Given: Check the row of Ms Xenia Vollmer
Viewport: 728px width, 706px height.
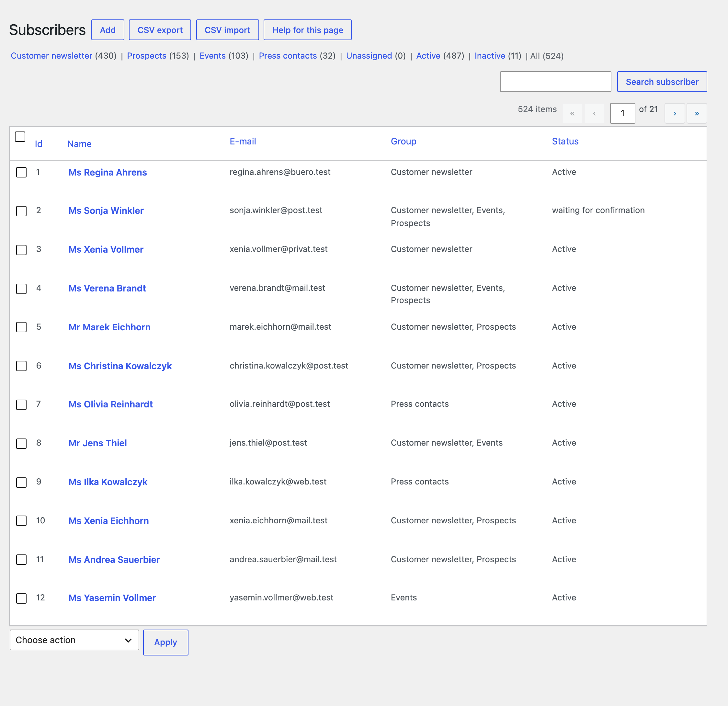Looking at the screenshot, I should coord(22,250).
